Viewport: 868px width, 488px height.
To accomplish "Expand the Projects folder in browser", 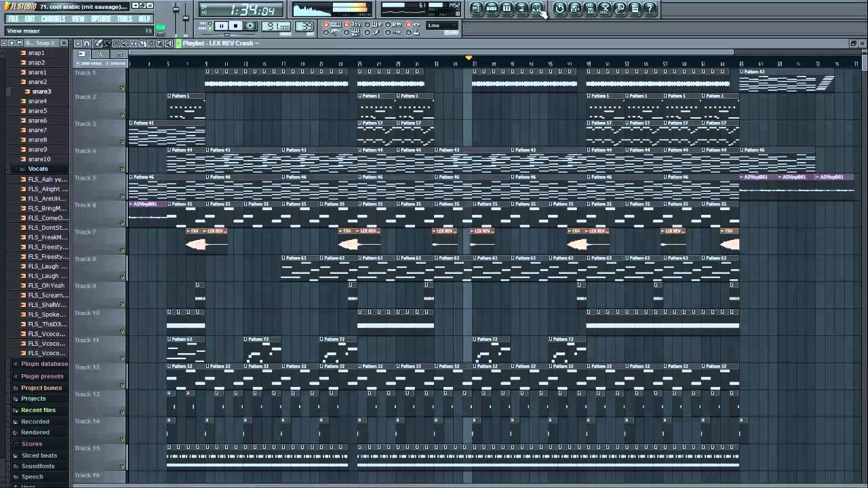I will pos(33,399).
